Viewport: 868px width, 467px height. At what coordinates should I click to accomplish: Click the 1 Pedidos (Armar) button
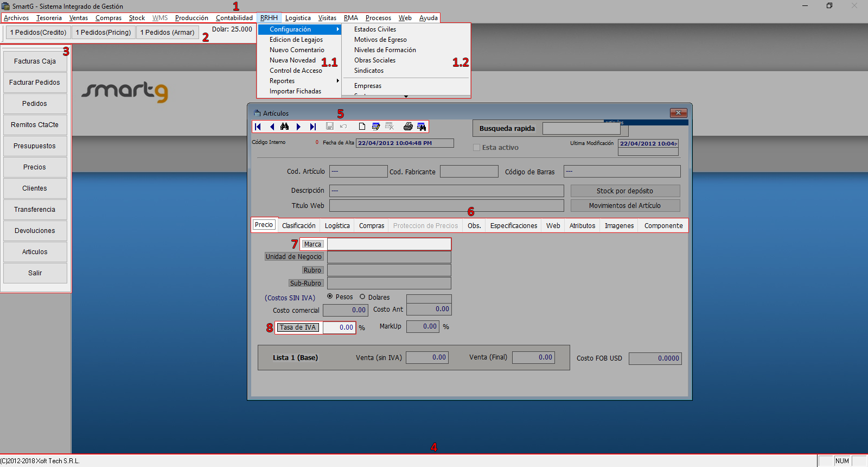167,33
